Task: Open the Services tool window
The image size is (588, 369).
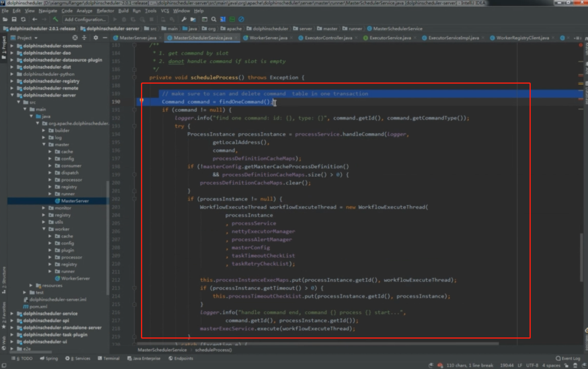Action: pos(78,358)
